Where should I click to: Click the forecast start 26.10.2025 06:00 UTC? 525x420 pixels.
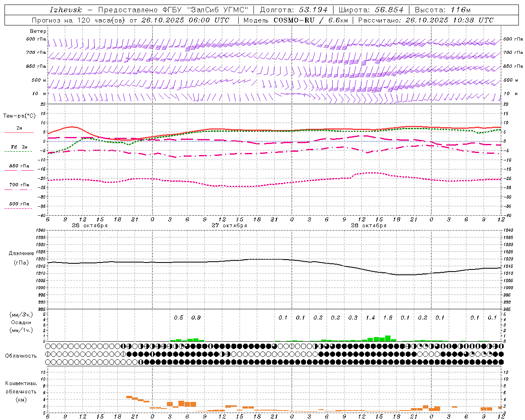185,20
